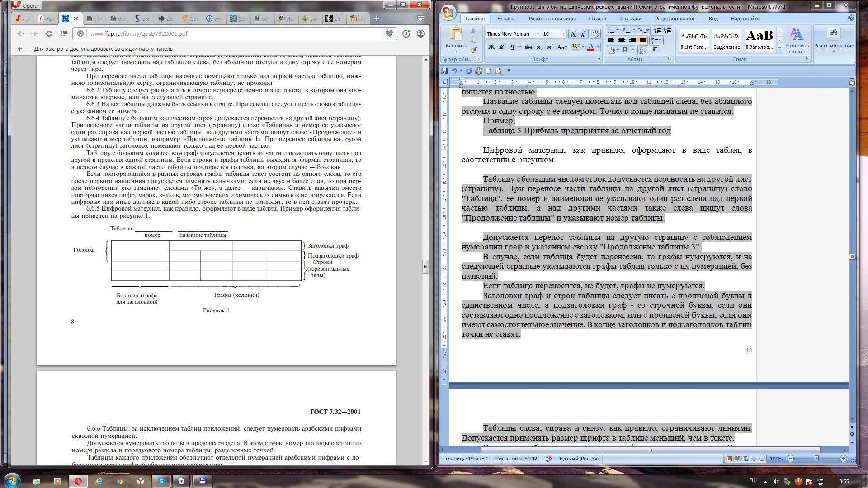868x488 pixels.
Task: Open Print Preview from Quick Access toolbar
Action: click(x=499, y=71)
